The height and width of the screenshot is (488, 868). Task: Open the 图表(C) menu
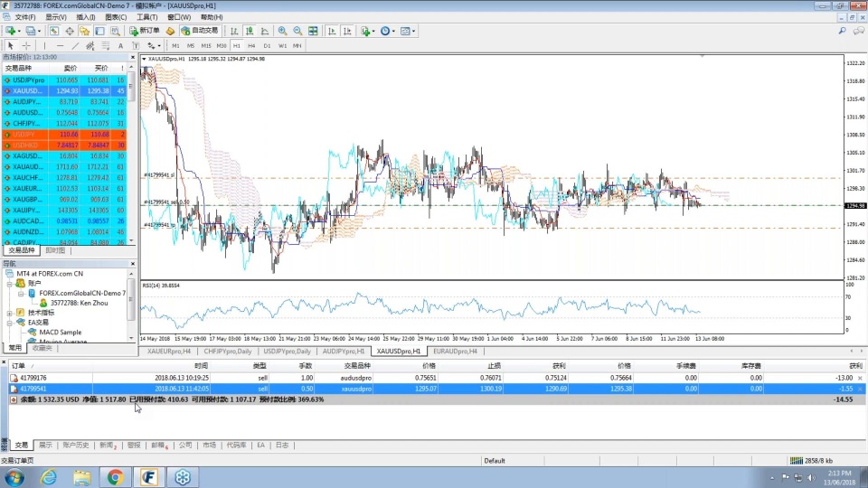tap(115, 17)
